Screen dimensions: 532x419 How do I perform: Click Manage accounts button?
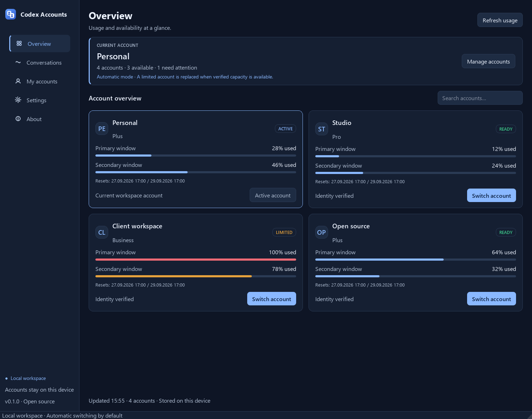pos(488,61)
